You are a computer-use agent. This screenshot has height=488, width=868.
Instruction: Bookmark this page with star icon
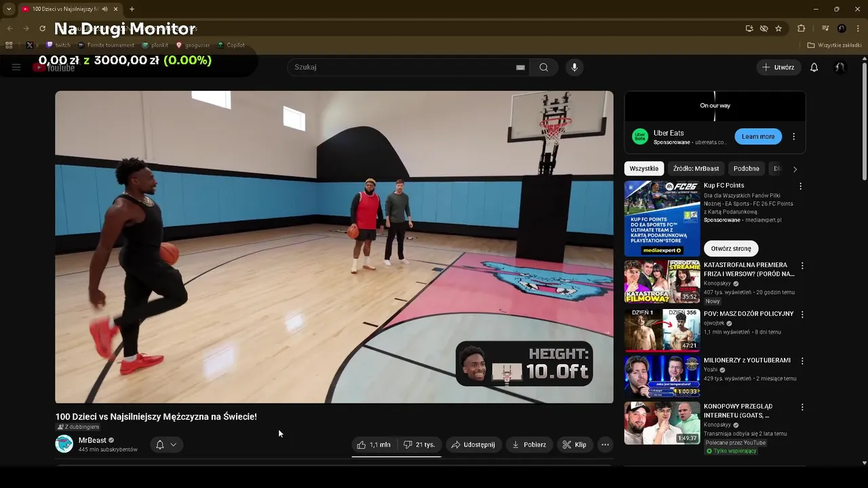[x=778, y=28]
